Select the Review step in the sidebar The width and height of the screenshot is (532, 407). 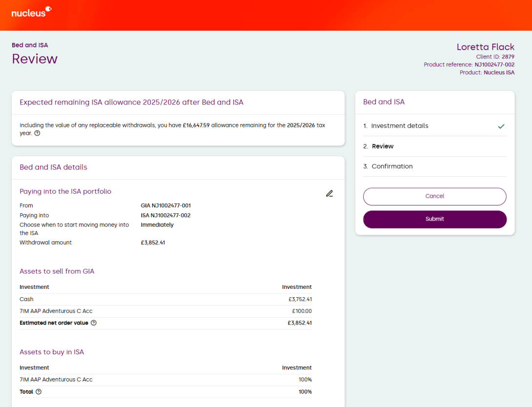click(x=382, y=146)
